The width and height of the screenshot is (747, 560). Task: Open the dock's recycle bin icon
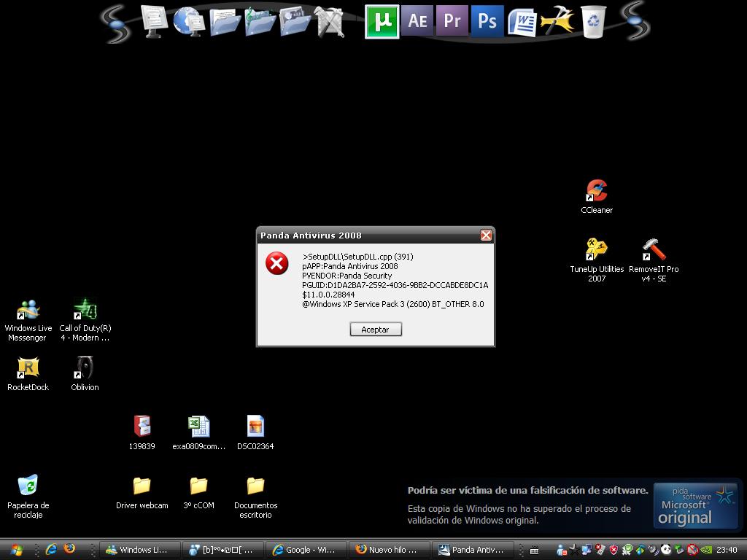click(593, 21)
